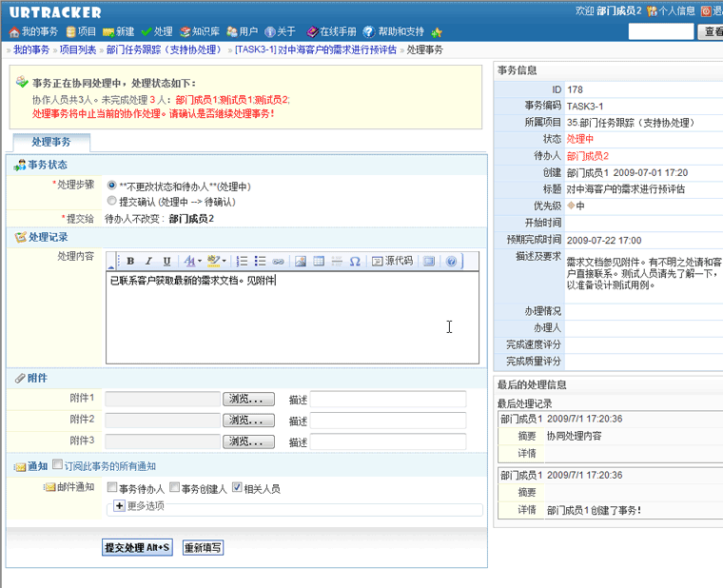The width and height of the screenshot is (723, 588).
Task: Select the 处理事务 tab
Action: (51, 142)
